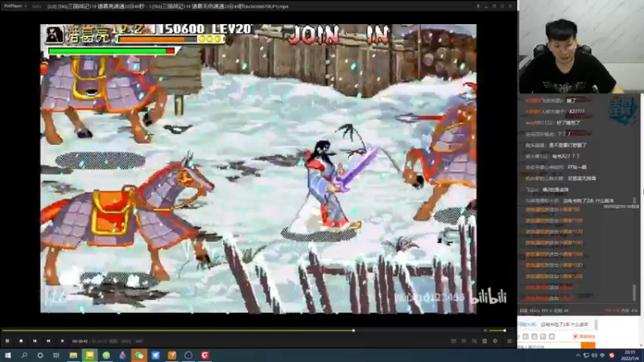
Task: Open the red G app on the taskbar
Action: (205, 356)
